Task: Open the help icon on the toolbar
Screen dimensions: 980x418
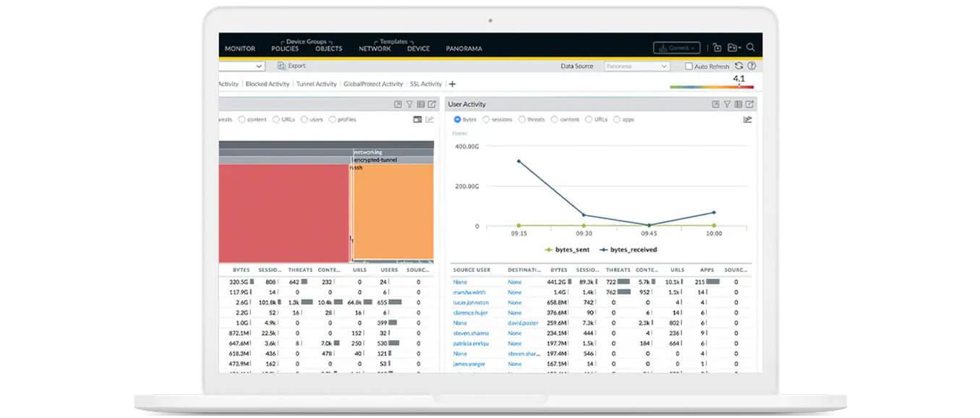Action: click(x=752, y=65)
